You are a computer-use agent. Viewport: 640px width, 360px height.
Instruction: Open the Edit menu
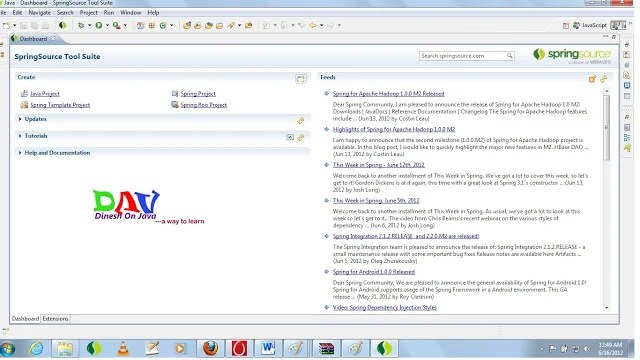tap(17, 13)
